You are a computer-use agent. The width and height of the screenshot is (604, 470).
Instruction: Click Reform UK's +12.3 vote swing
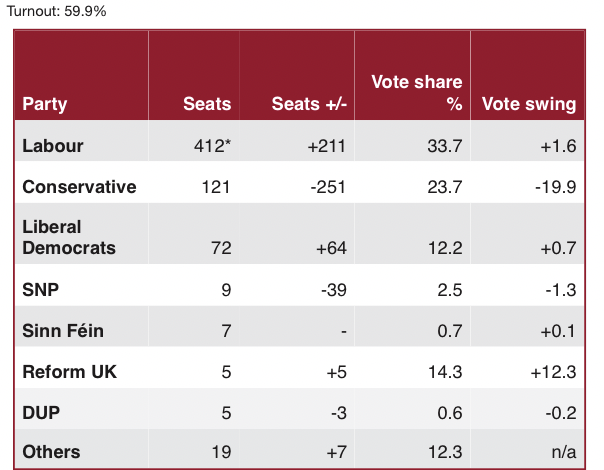coord(553,372)
